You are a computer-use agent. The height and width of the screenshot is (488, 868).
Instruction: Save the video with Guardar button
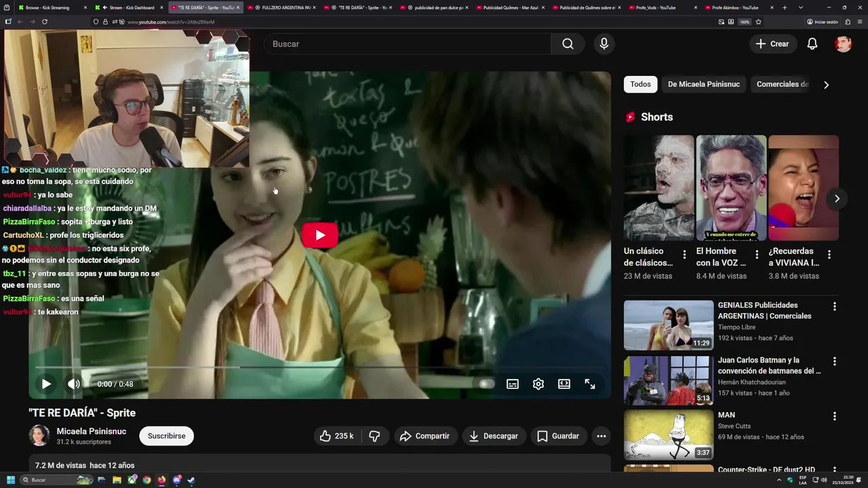tap(559, 436)
